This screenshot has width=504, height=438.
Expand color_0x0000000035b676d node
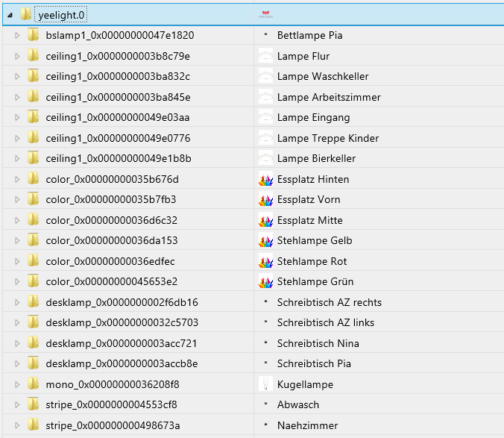(17, 179)
